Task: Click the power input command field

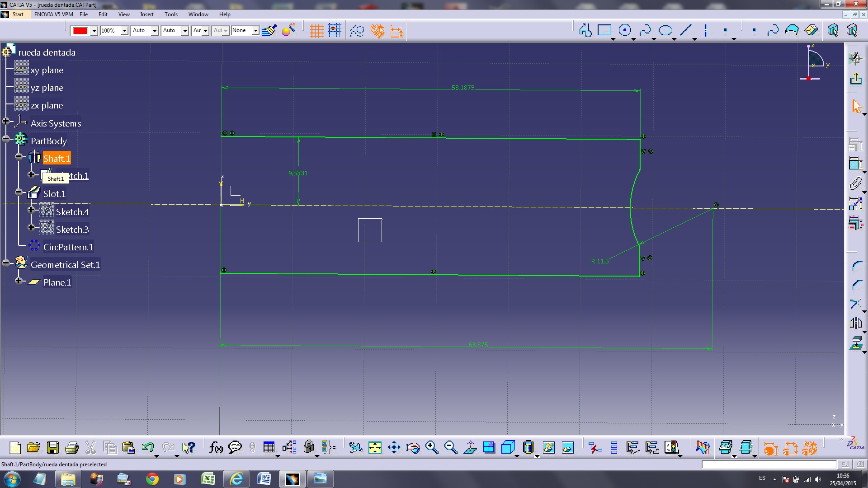Action: (x=769, y=464)
